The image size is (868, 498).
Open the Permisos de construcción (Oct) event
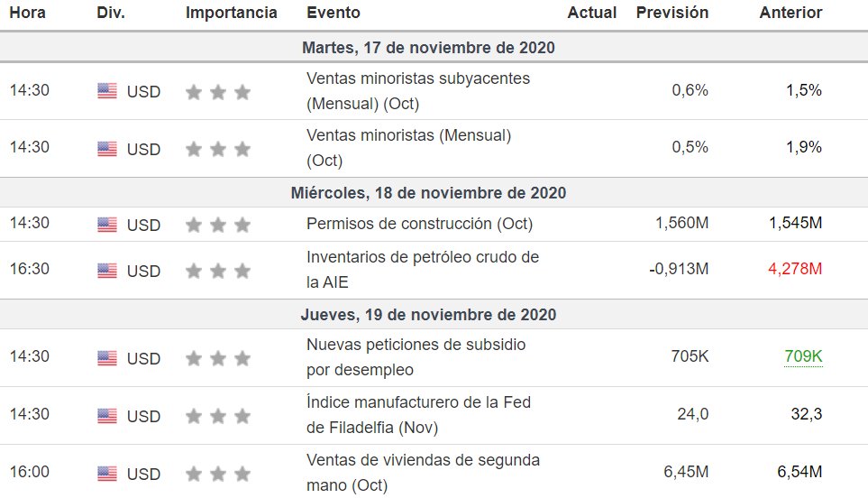pos(419,224)
